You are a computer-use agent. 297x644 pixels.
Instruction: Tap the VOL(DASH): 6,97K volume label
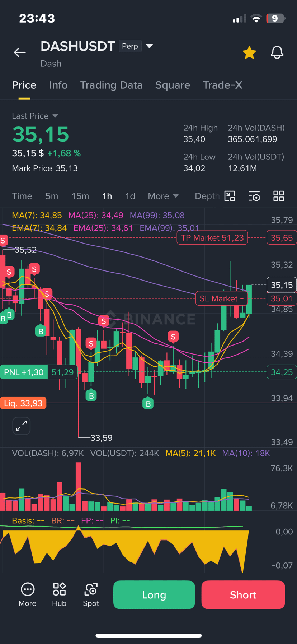(x=48, y=453)
